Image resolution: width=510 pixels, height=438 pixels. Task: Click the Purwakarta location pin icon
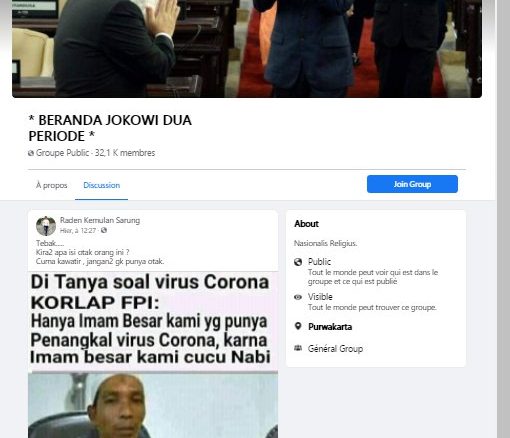tap(298, 326)
